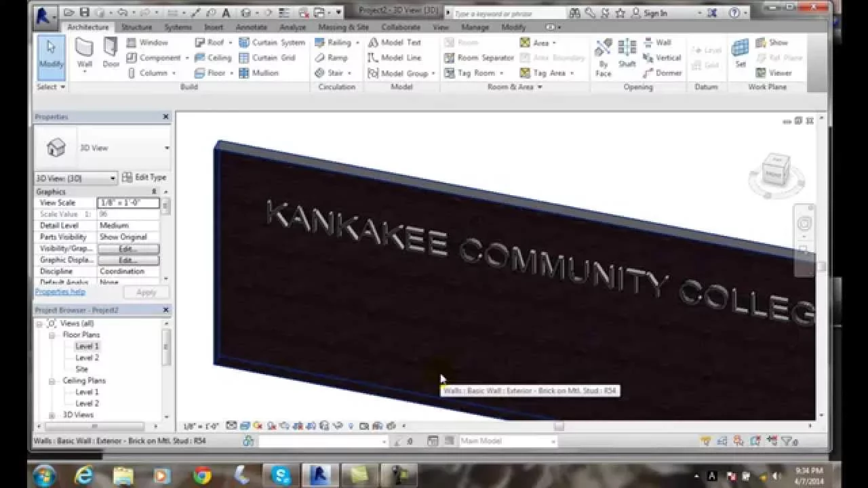Save the project via Quick Access toolbar
The width and height of the screenshot is (868, 488).
coord(85,12)
